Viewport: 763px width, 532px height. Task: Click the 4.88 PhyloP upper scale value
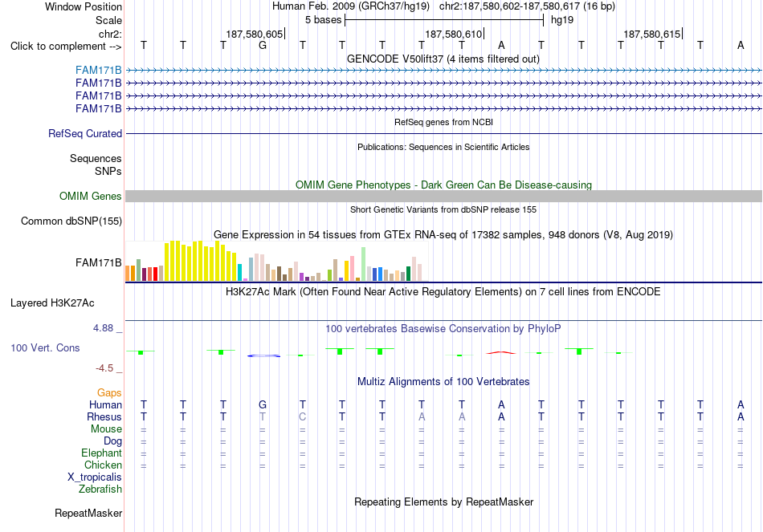(103, 328)
